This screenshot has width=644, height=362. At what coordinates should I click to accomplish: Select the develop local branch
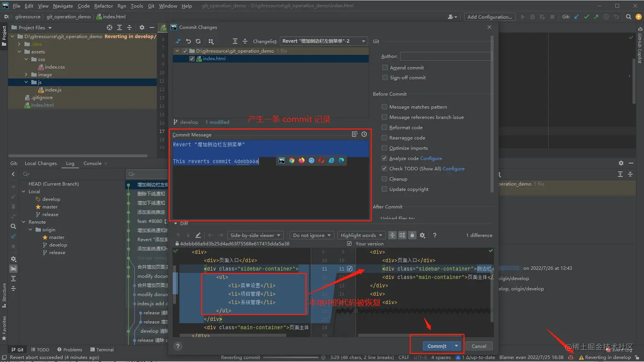tap(51, 199)
